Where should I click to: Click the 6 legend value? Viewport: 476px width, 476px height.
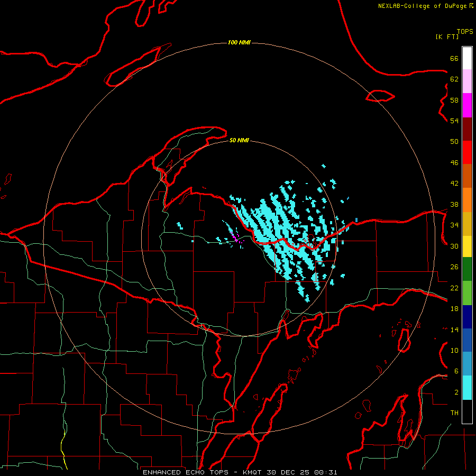tap(456, 371)
